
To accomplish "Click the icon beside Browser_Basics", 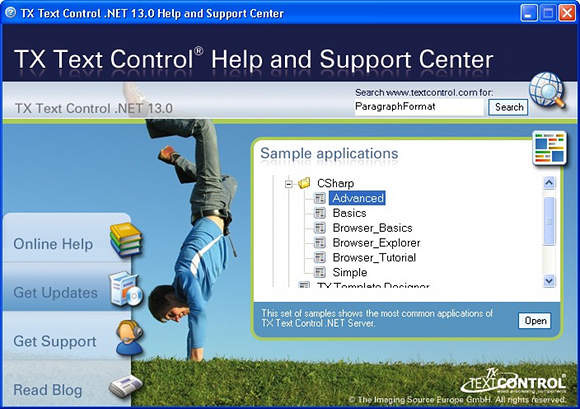I will click(320, 227).
